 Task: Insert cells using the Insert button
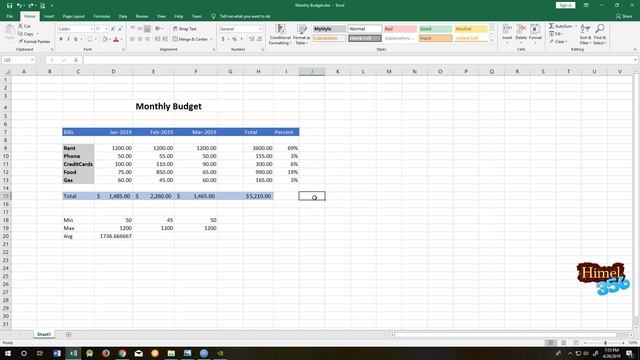[507, 33]
